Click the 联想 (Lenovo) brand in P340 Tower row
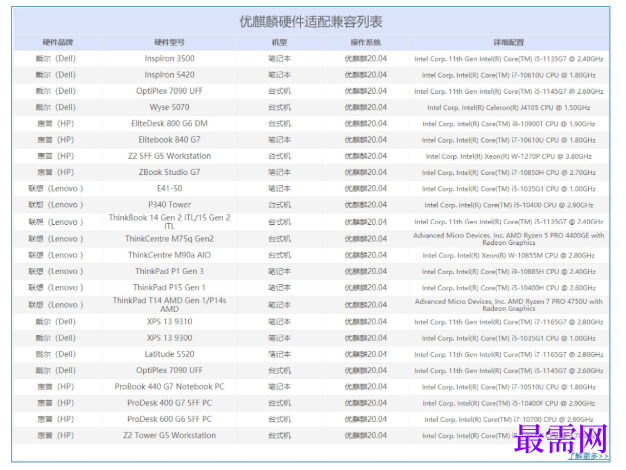The image size is (626, 470). click(x=55, y=204)
